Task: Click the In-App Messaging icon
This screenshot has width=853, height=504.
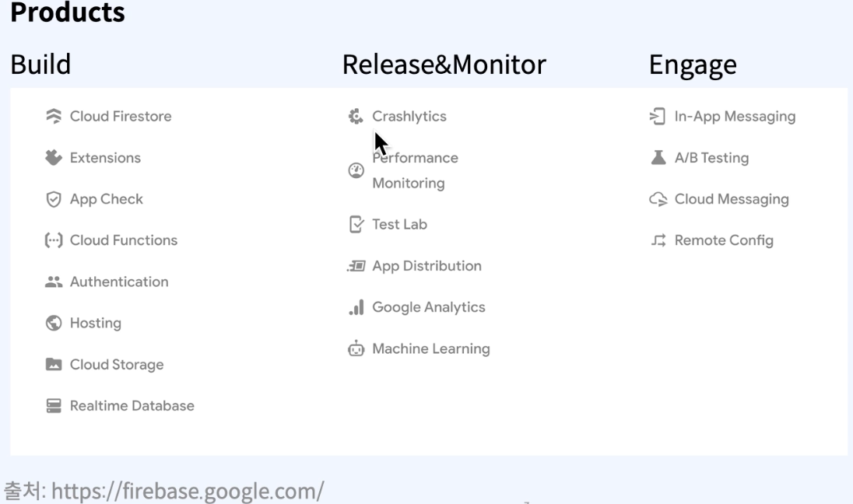Action: click(x=658, y=117)
